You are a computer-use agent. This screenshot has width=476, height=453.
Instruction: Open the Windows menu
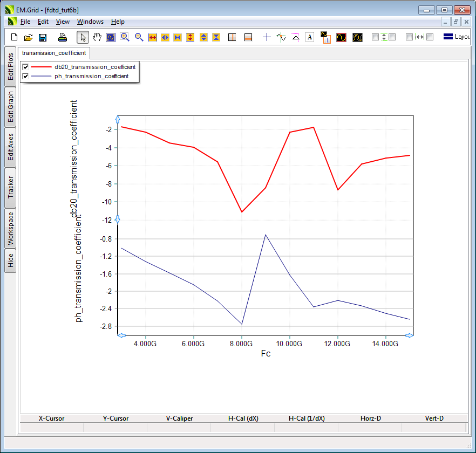coord(90,22)
